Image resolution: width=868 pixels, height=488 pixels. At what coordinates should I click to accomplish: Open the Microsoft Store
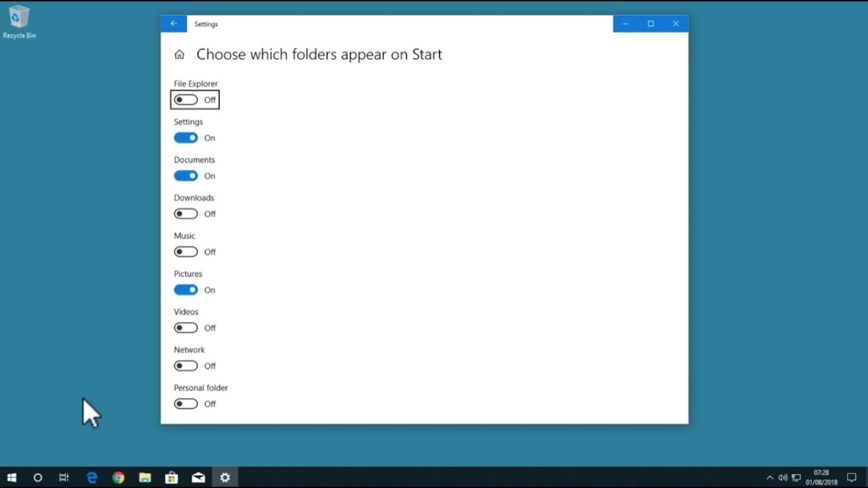[172, 477]
